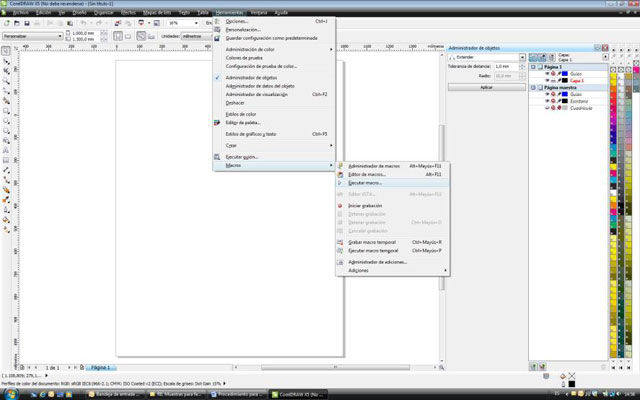640x400 pixels.
Task: Open Opciones... in the Herramientas menu
Action: tap(238, 21)
